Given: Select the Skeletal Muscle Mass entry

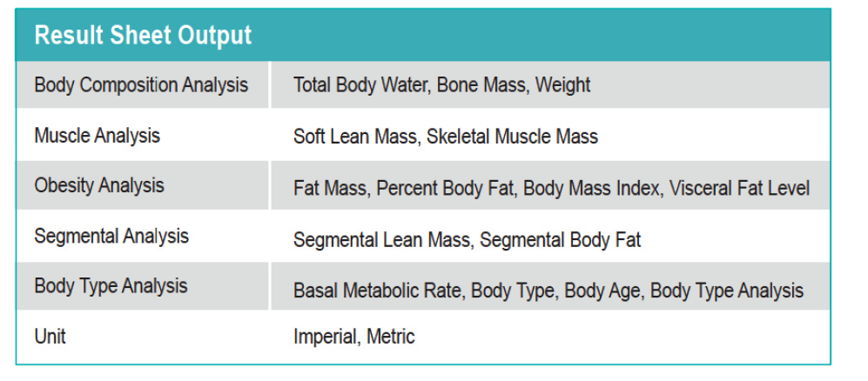Looking at the screenshot, I should 512,137.
